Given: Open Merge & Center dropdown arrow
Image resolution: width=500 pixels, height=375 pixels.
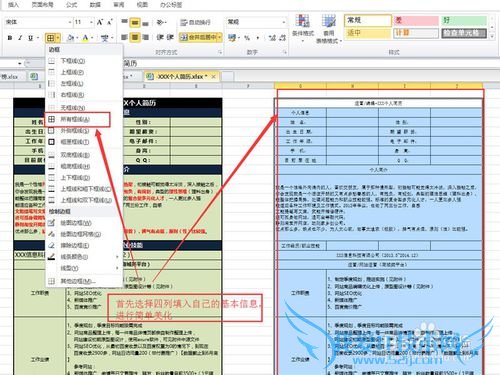Looking at the screenshot, I should point(220,37).
